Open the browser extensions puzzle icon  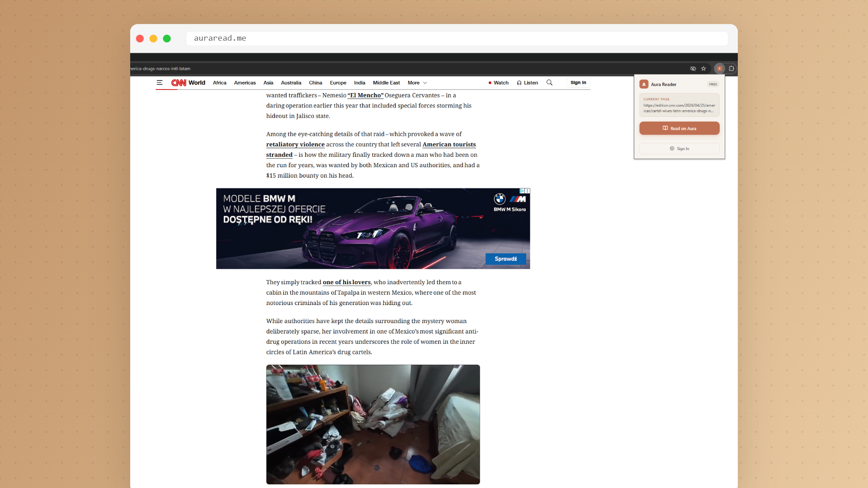[731, 68]
